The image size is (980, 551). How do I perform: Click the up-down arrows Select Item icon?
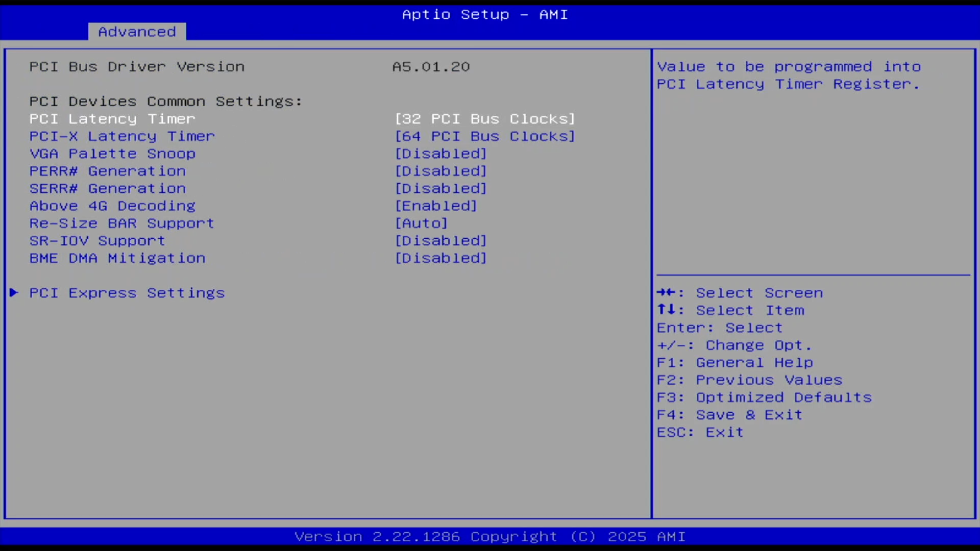(666, 310)
